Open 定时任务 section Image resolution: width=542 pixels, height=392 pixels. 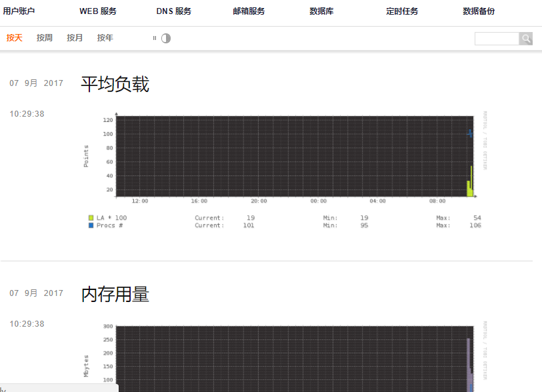click(402, 11)
